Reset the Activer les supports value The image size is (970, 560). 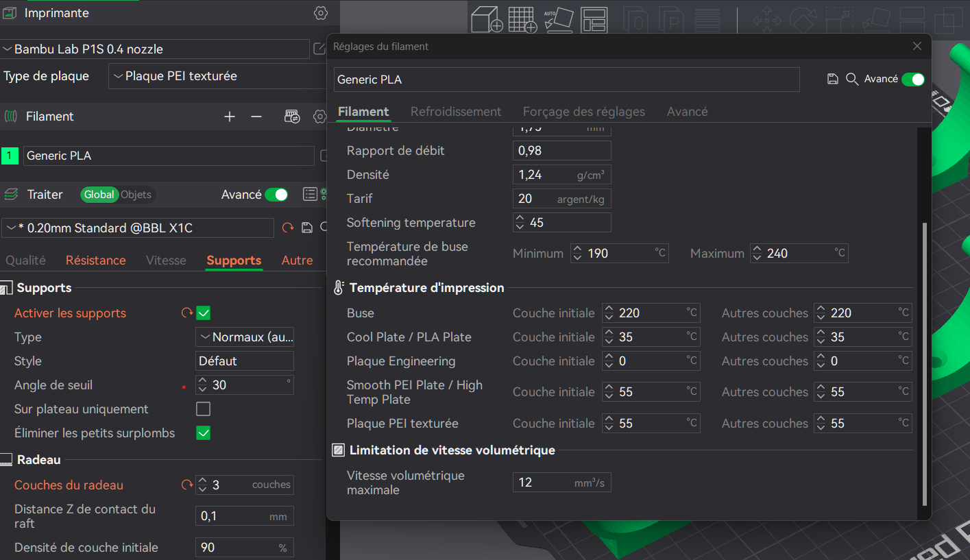coord(186,313)
